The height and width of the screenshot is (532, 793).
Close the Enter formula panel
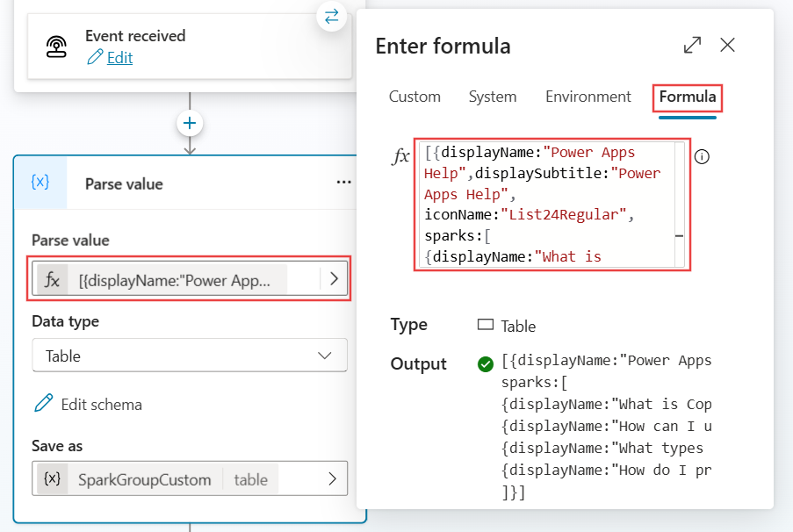(x=727, y=45)
